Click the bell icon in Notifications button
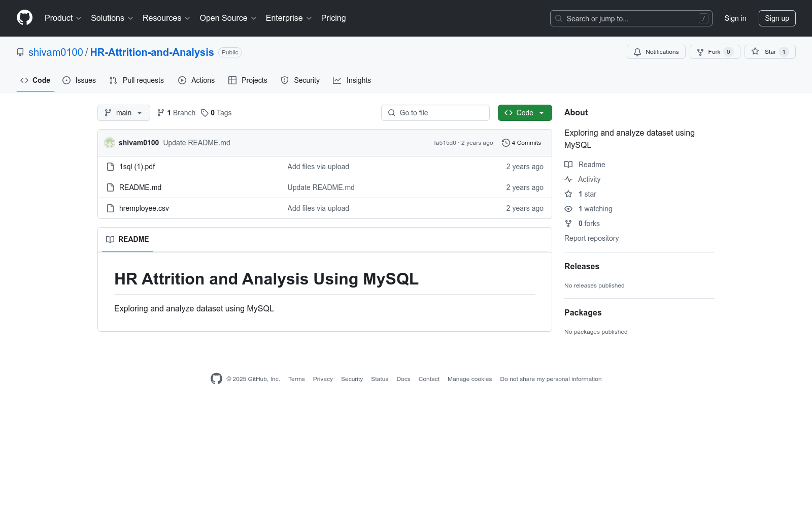 637,52
